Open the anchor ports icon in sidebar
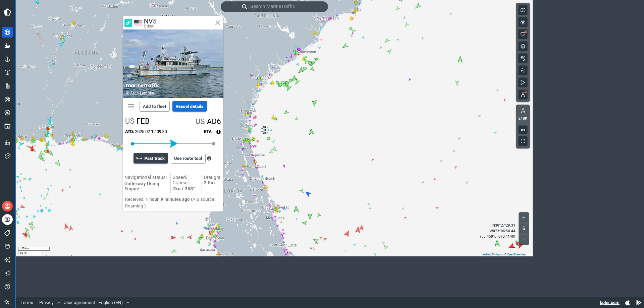Screen dimensions: 644x308 point(7,59)
